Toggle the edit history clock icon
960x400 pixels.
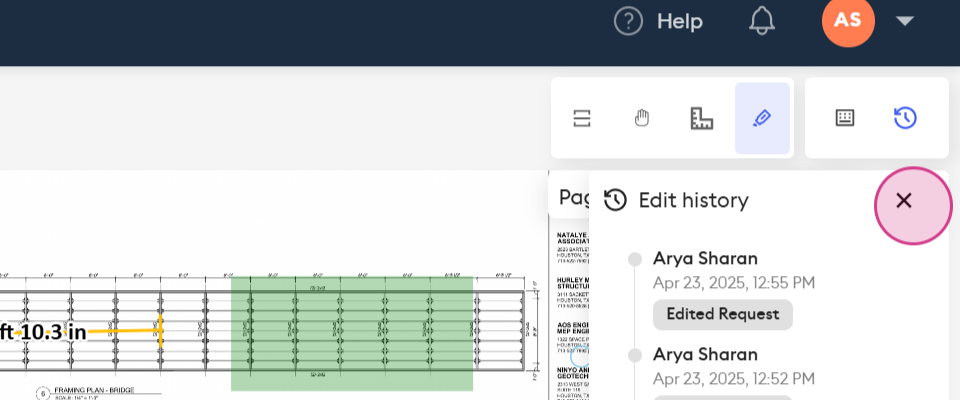click(x=905, y=118)
